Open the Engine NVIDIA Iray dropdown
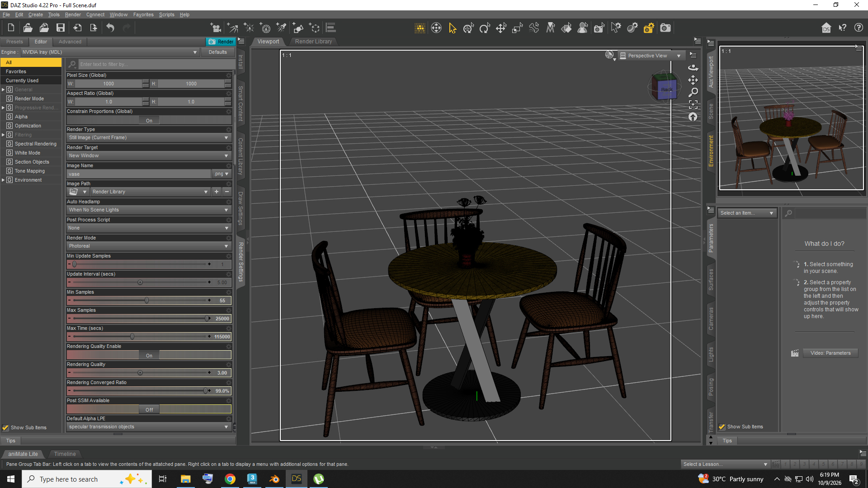Screen dimensions: 868x488 (x=110, y=52)
